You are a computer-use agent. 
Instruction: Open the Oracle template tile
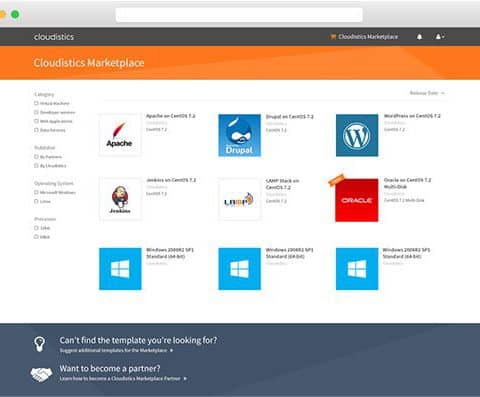357,200
